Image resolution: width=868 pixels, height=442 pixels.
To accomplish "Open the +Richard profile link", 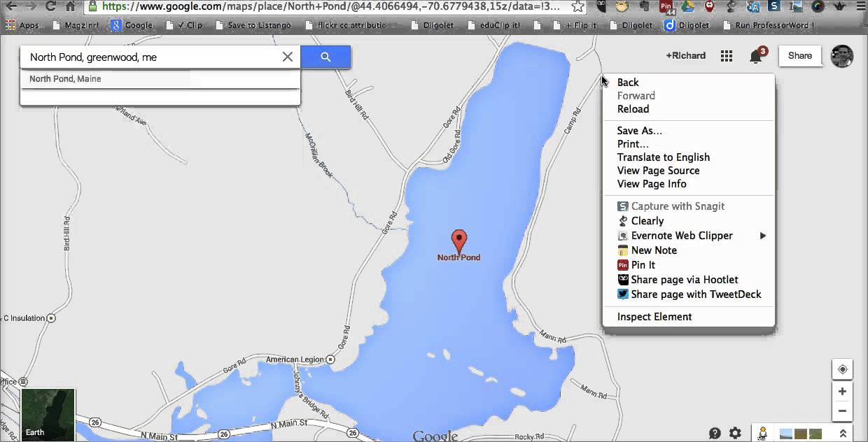I will click(x=685, y=56).
